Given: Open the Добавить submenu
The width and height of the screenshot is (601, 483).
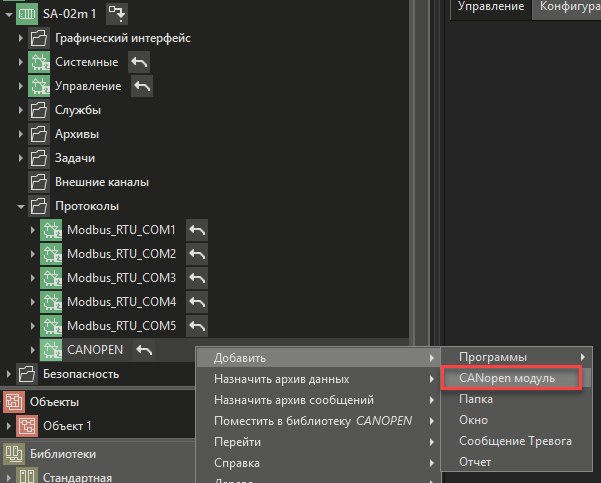Looking at the screenshot, I should [x=318, y=358].
